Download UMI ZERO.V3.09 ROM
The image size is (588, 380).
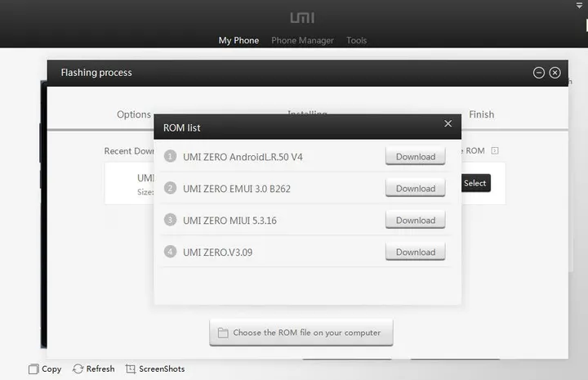point(415,252)
